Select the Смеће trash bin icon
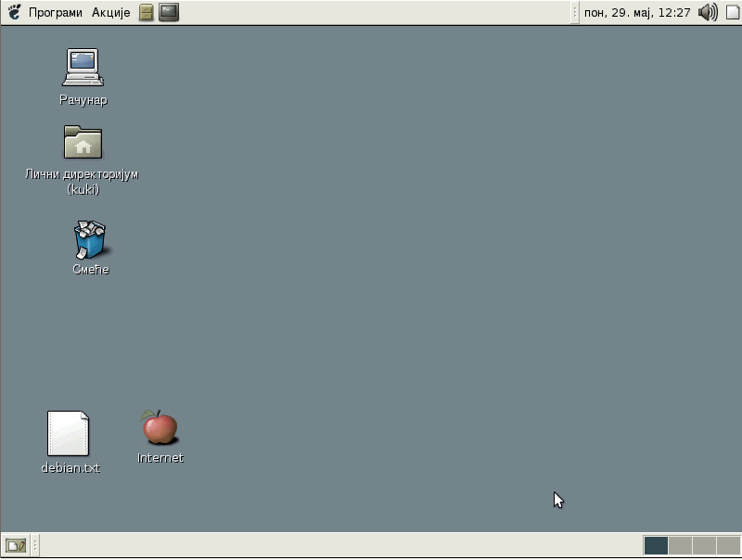Screen dimensions: 742x560 [x=90, y=240]
